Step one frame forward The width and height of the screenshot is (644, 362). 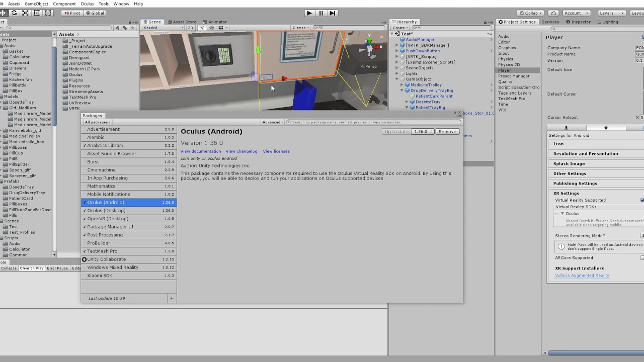[332, 13]
